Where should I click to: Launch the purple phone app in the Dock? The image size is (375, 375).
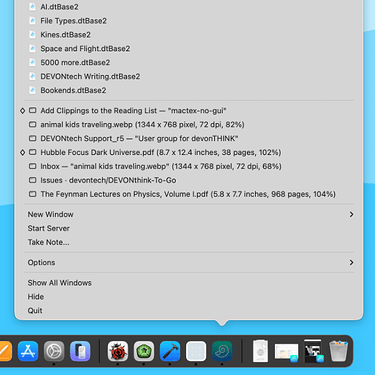coord(80,351)
